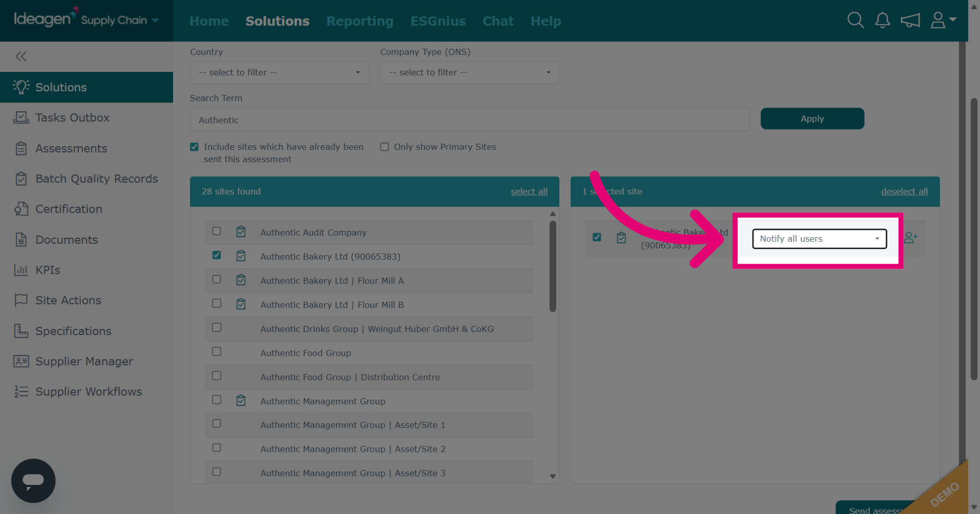
Task: Click the Assessments clipboard icon
Action: 21,148
